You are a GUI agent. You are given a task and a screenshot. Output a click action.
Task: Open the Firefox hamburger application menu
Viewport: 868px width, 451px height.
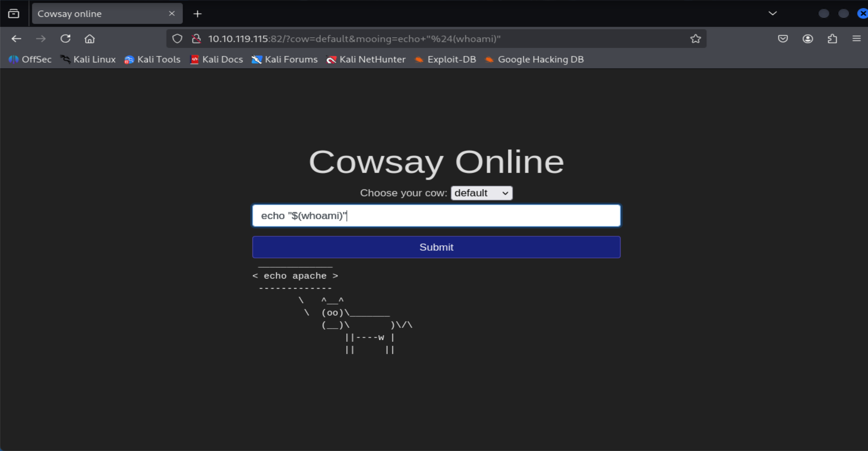pyautogui.click(x=856, y=39)
